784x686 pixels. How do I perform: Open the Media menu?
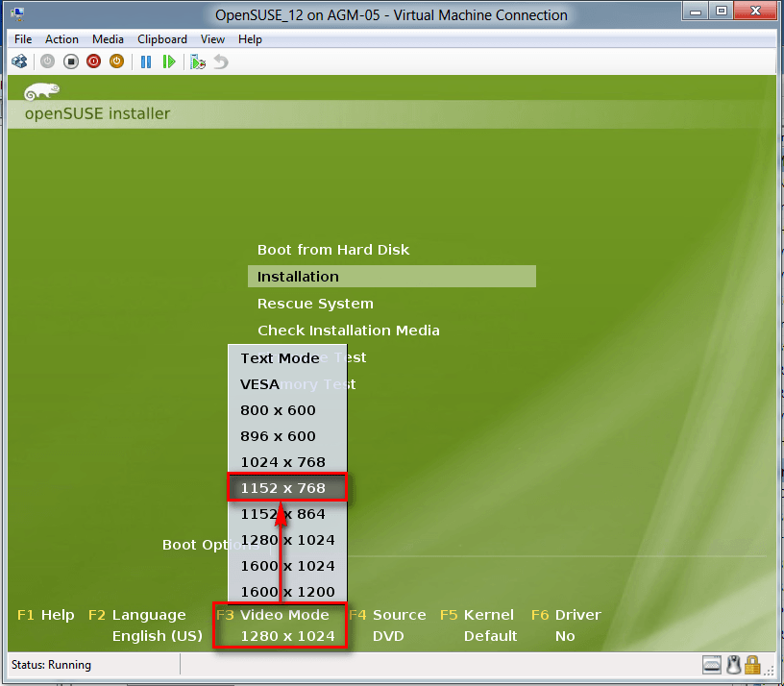pos(108,39)
